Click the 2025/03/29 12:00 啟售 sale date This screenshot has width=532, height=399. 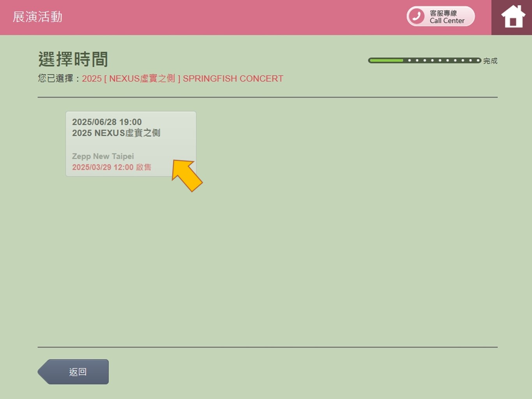tap(111, 167)
